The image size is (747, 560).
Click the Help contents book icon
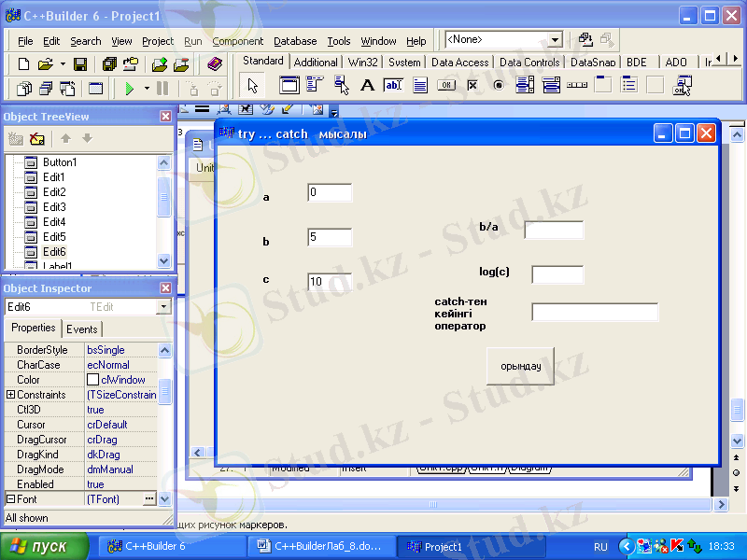(x=215, y=64)
